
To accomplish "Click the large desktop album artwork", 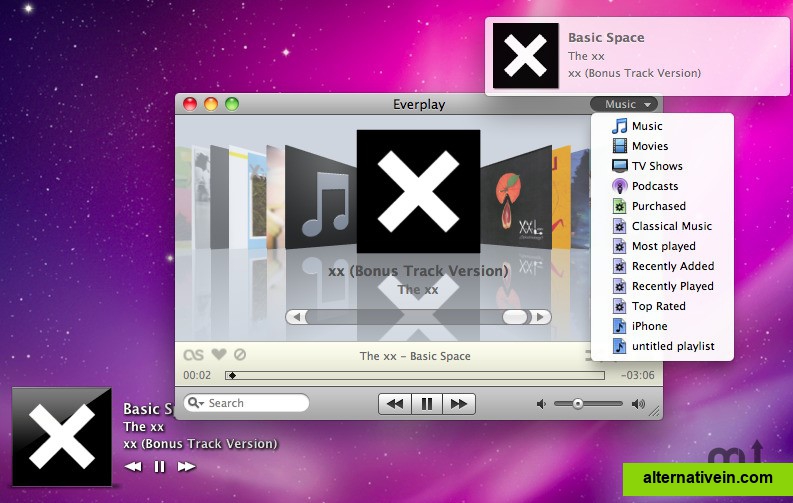I will click(62, 437).
